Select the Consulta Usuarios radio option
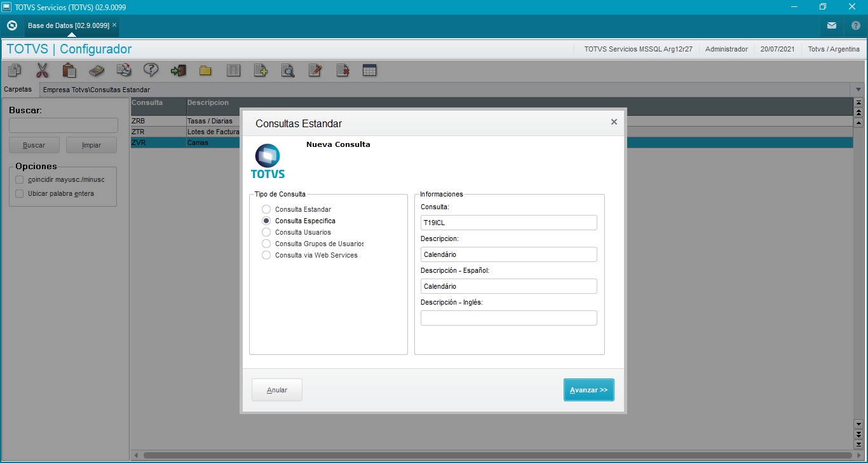The width and height of the screenshot is (868, 463). tap(266, 232)
